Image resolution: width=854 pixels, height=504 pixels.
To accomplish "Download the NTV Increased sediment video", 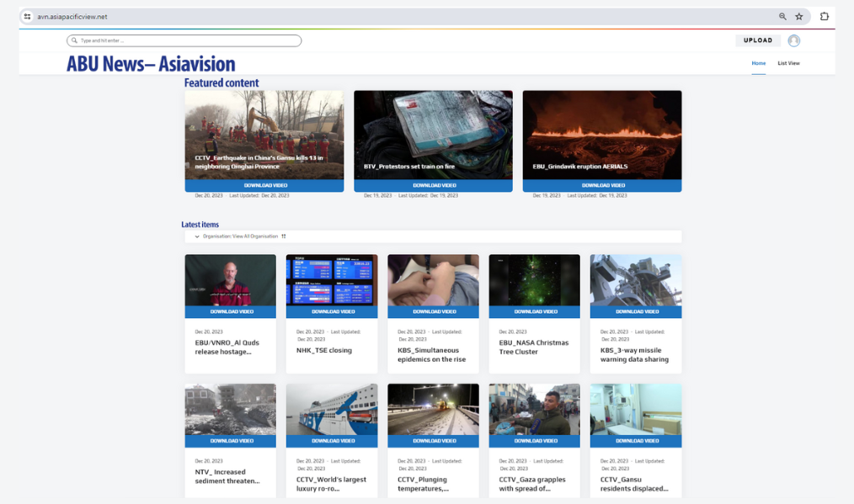I will (231, 441).
